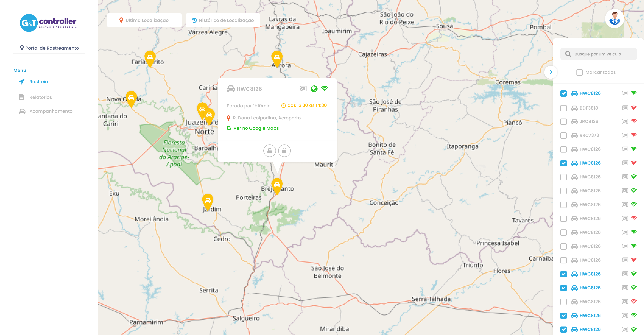Check the BDF3818 vehicle checkbox
Image resolution: width=644 pixels, height=335 pixels.
pyautogui.click(x=563, y=108)
